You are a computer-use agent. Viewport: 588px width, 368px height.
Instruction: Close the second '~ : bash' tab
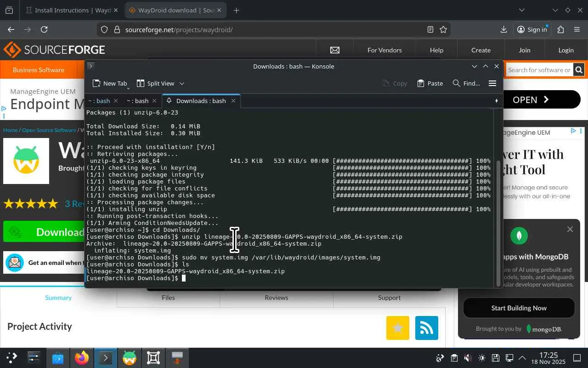point(154,101)
